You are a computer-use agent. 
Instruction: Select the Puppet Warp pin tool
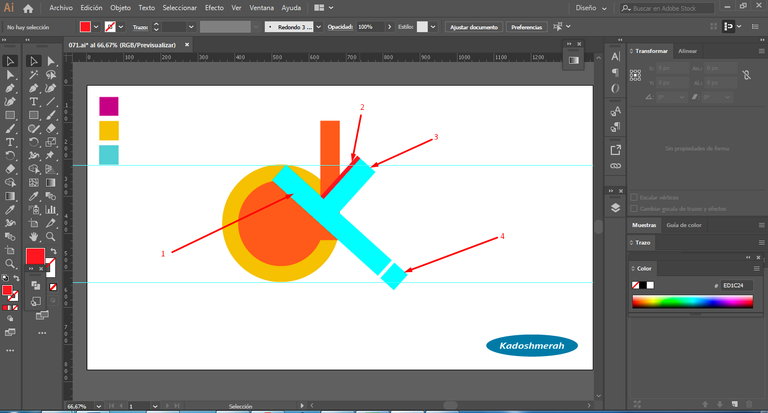tap(50, 155)
